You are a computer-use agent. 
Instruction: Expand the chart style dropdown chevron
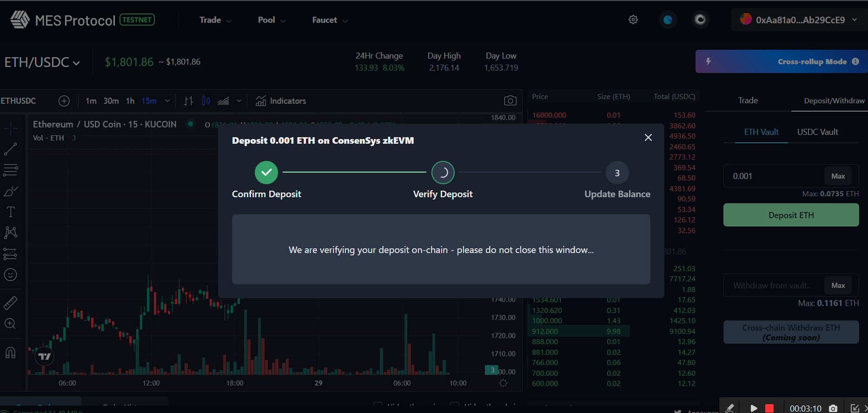point(239,101)
